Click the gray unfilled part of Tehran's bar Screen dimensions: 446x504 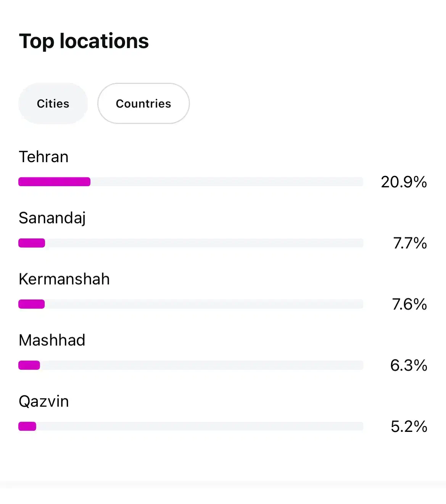tap(227, 182)
